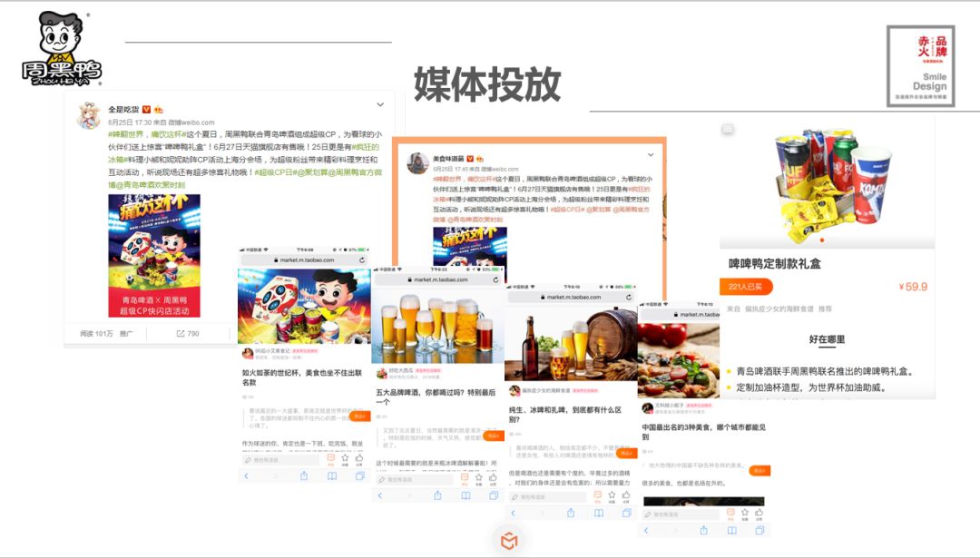
Task: Go back in the 中国最出名的3种美食 phone browser
Action: pyautogui.click(x=646, y=531)
